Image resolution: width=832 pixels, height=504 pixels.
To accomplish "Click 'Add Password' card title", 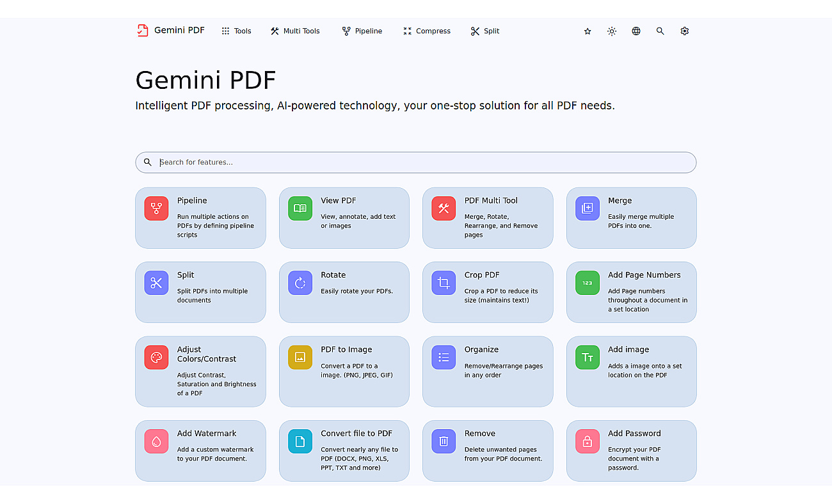I will click(x=634, y=434).
